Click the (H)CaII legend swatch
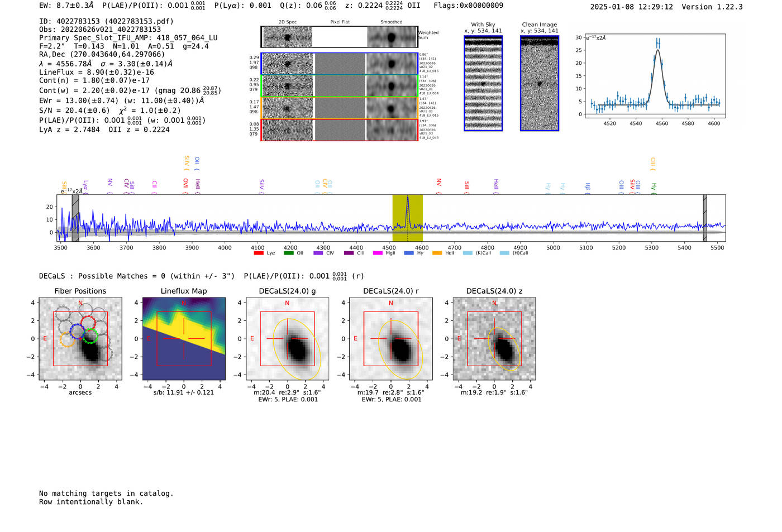The height and width of the screenshot is (532, 782). point(504,253)
